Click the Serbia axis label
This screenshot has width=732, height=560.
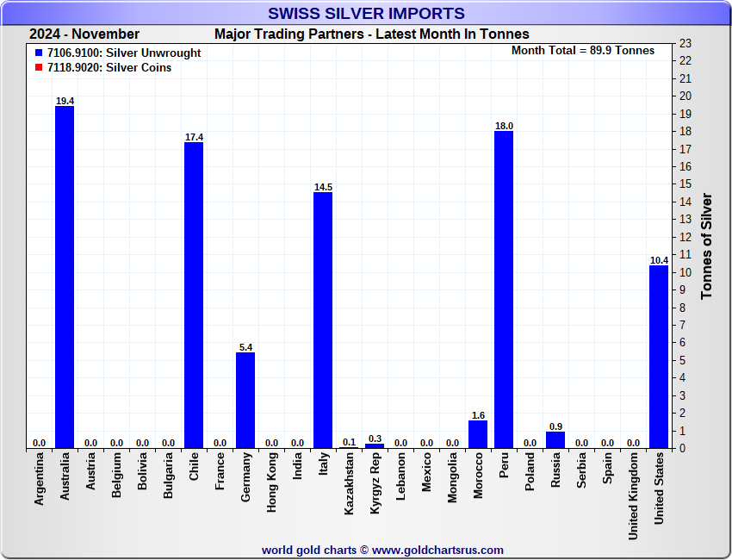(x=581, y=470)
